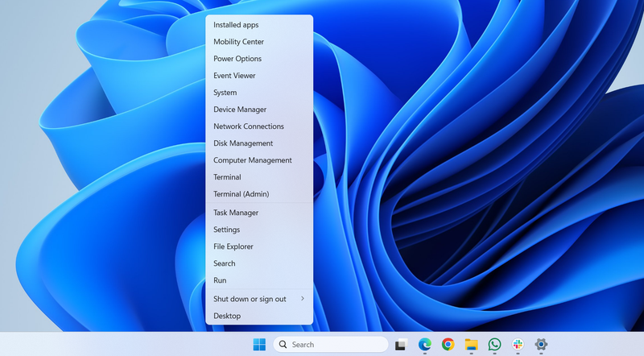Open Task View from the taskbar
The height and width of the screenshot is (356, 644).
400,345
